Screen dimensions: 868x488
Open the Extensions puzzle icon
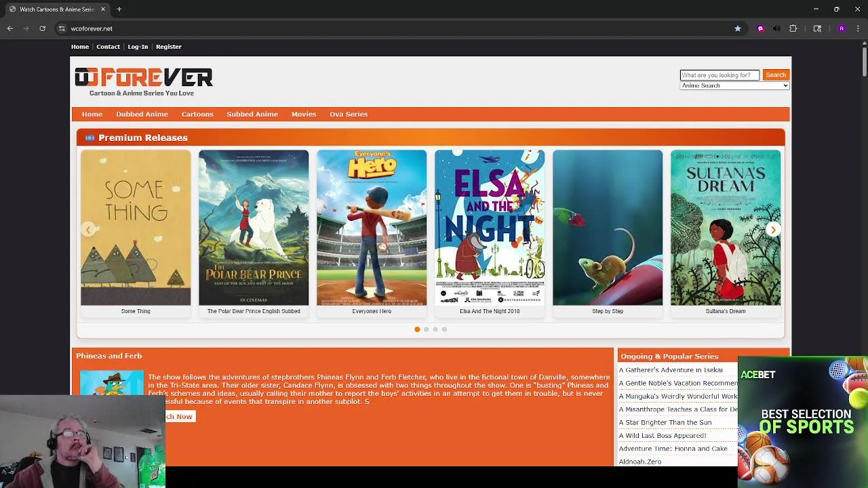(793, 28)
